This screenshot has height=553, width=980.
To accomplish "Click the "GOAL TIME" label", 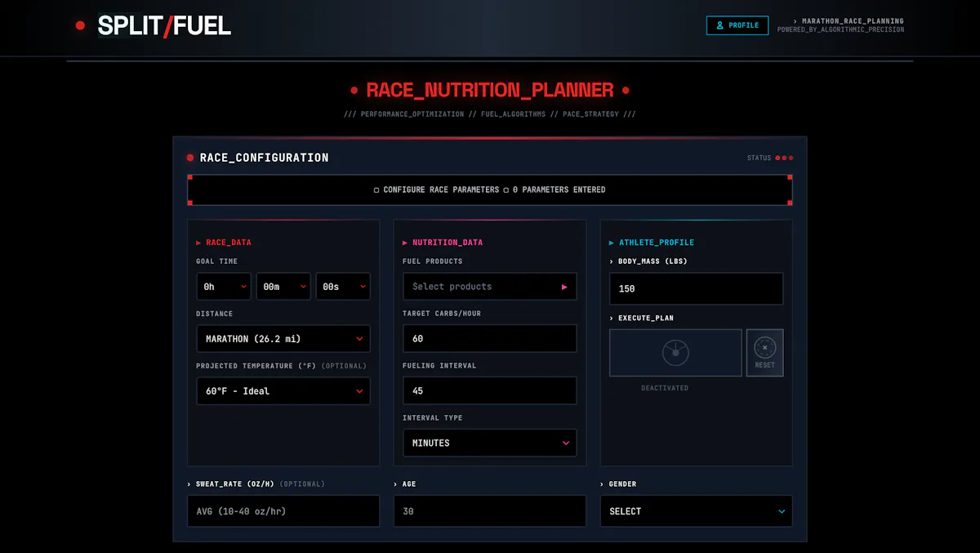I will tap(217, 261).
